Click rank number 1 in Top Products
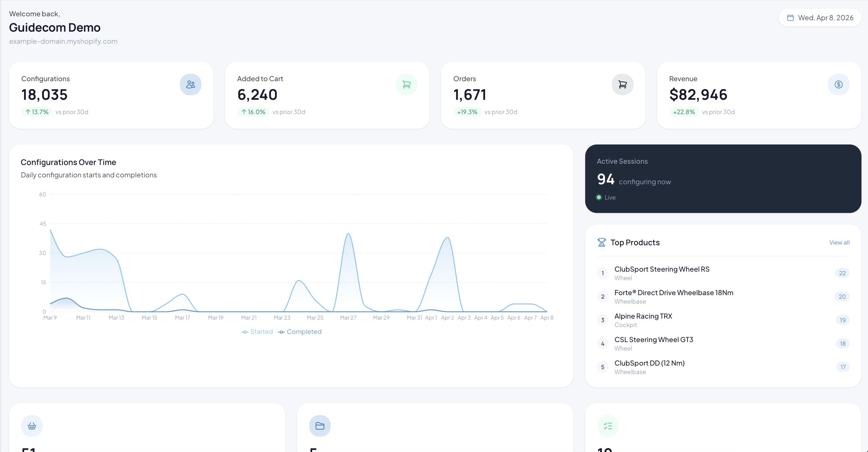 (x=602, y=273)
